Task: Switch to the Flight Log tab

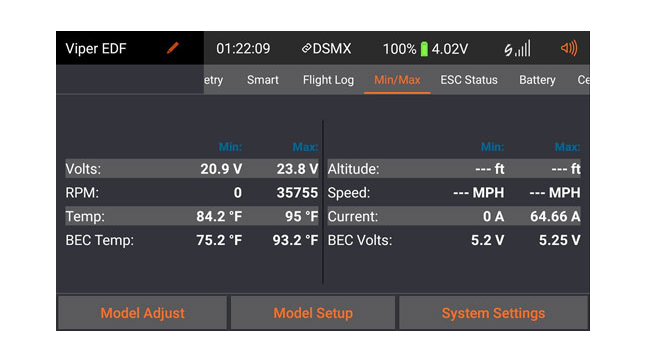Action: coord(328,80)
